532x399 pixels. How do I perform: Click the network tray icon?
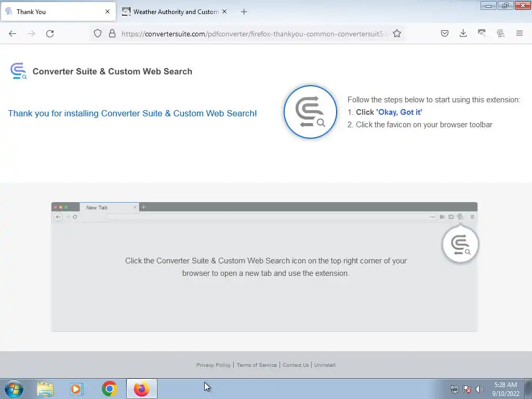point(454,389)
